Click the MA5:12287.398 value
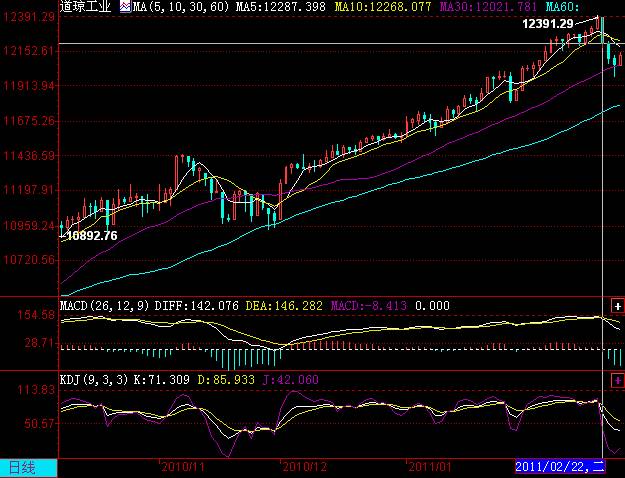 pyautogui.click(x=281, y=7)
